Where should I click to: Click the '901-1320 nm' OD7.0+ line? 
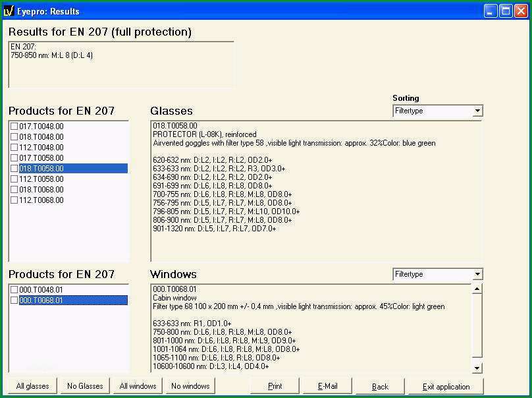tap(215, 229)
